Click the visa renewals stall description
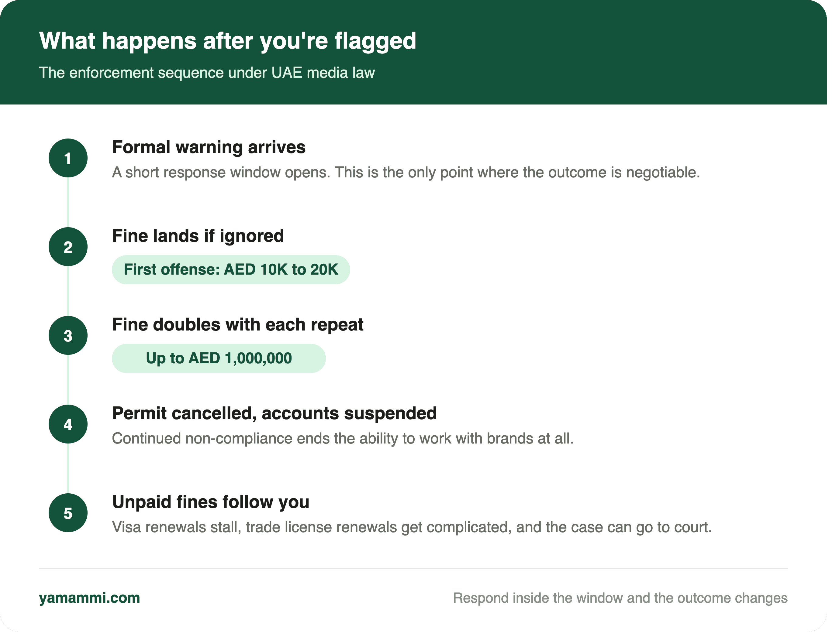Screen dimensions: 839x644 tap(412, 527)
